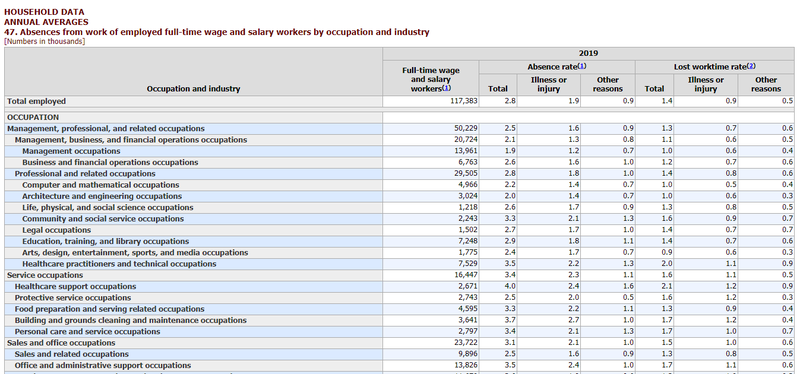Open footnote 1 link beside Absence rate
The image size is (800, 374).
582,66
